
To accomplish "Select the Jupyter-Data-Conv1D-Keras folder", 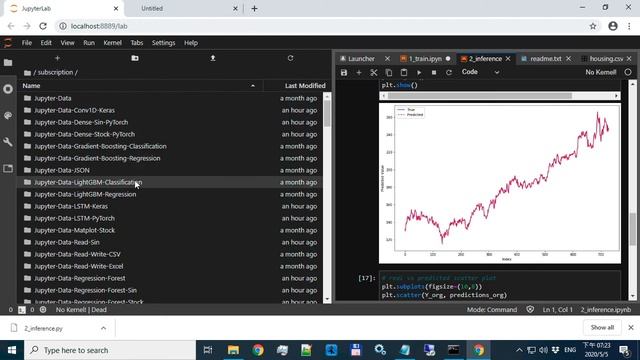I will pos(169,110).
